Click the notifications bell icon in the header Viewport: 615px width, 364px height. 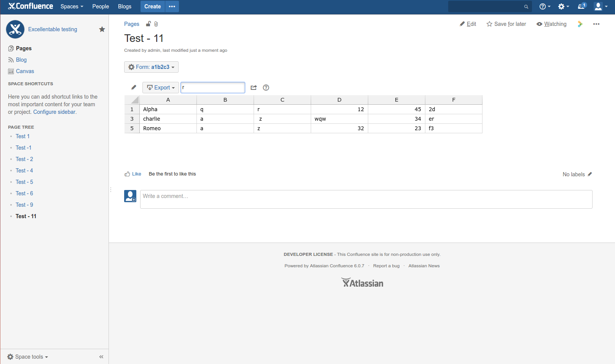point(581,6)
